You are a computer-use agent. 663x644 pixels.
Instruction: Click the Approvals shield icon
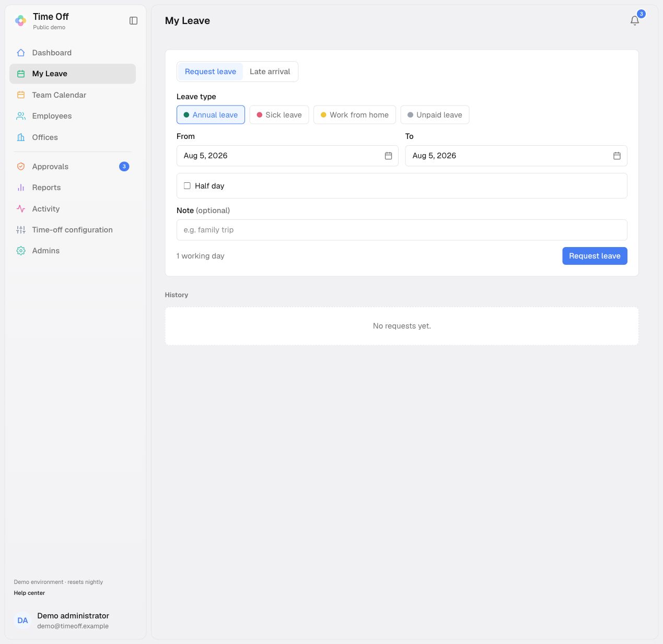(x=21, y=167)
